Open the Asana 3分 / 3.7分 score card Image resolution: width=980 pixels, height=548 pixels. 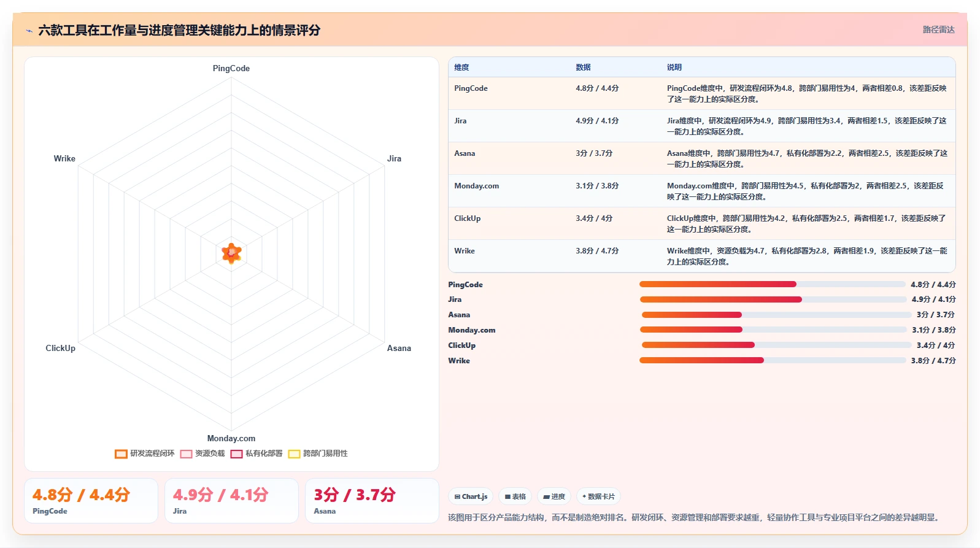point(372,501)
